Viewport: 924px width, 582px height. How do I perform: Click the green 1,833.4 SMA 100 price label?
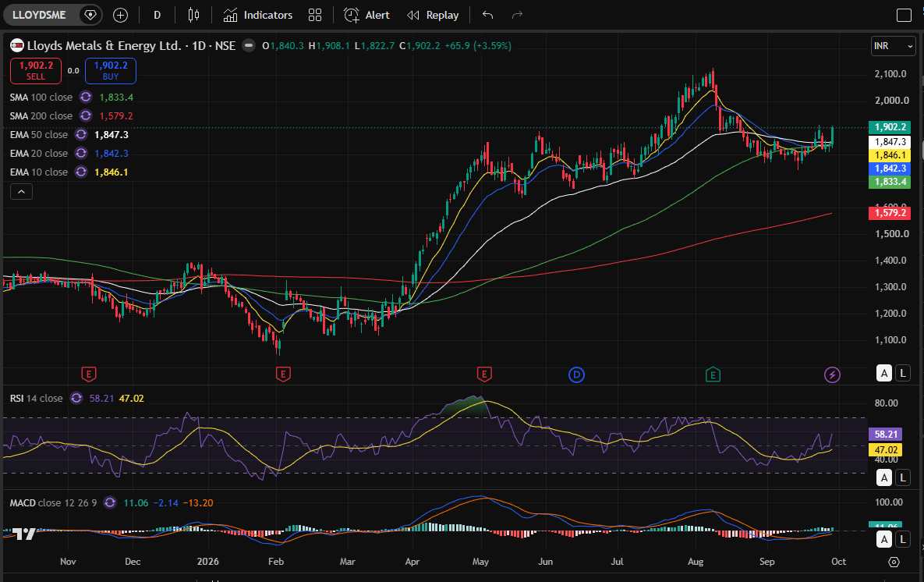890,182
